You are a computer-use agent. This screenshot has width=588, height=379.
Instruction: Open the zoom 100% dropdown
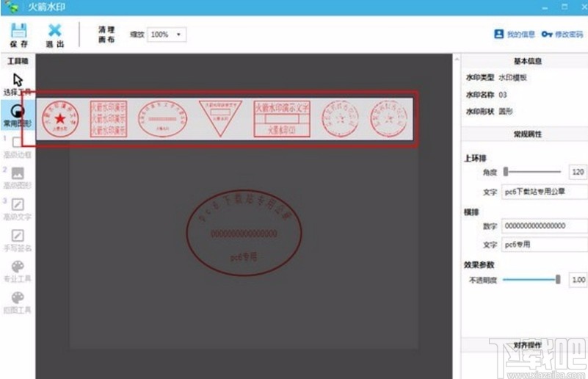(x=167, y=35)
